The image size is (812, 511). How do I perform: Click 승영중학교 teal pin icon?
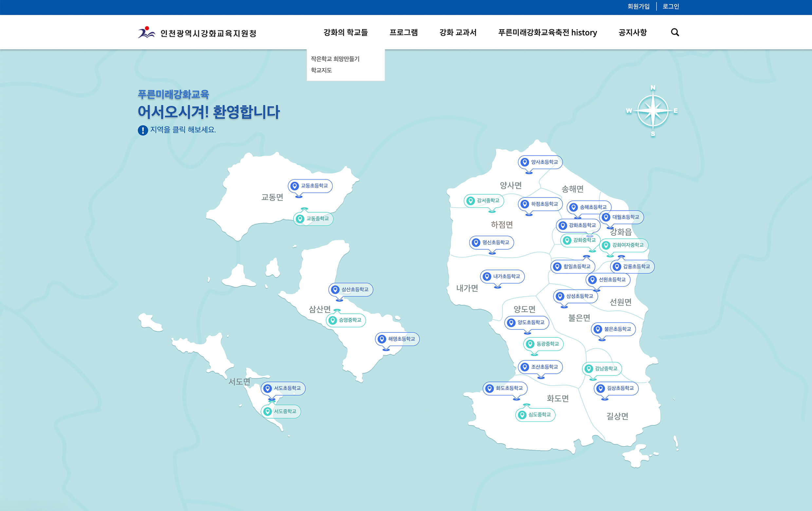point(332,320)
